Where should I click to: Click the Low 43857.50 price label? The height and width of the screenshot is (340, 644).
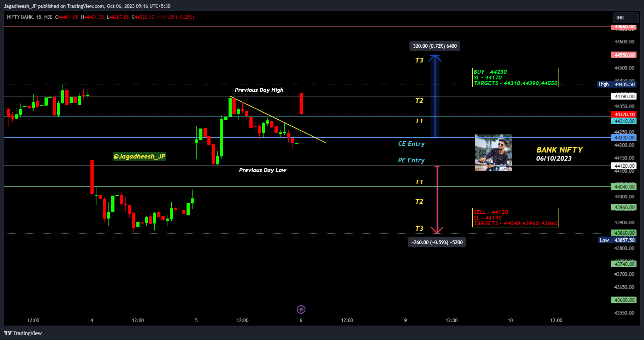617,240
